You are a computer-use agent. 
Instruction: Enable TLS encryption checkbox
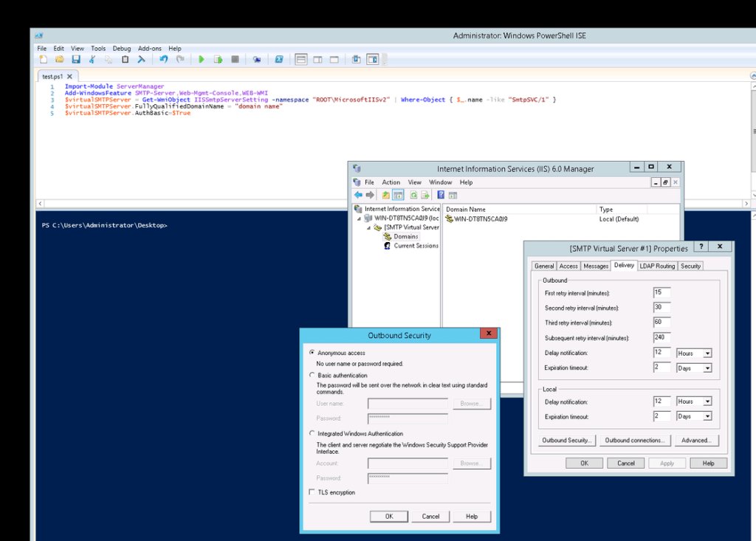click(x=312, y=492)
